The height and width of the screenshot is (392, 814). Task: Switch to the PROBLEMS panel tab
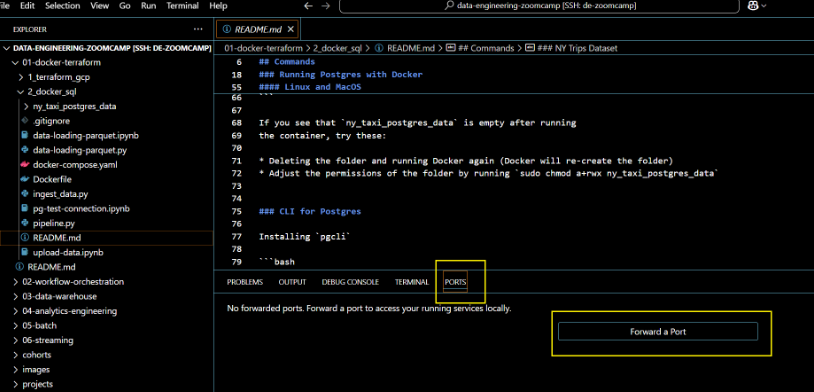pos(245,282)
